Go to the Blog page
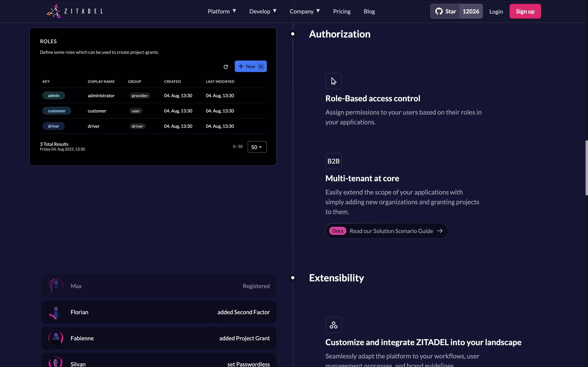Screen dimensions: 588x367 point(369,11)
